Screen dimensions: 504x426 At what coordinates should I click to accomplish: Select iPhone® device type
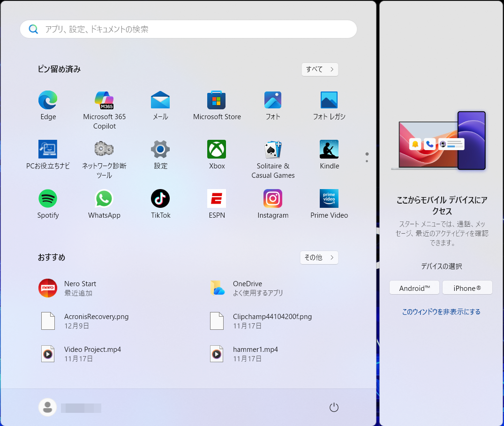point(467,288)
